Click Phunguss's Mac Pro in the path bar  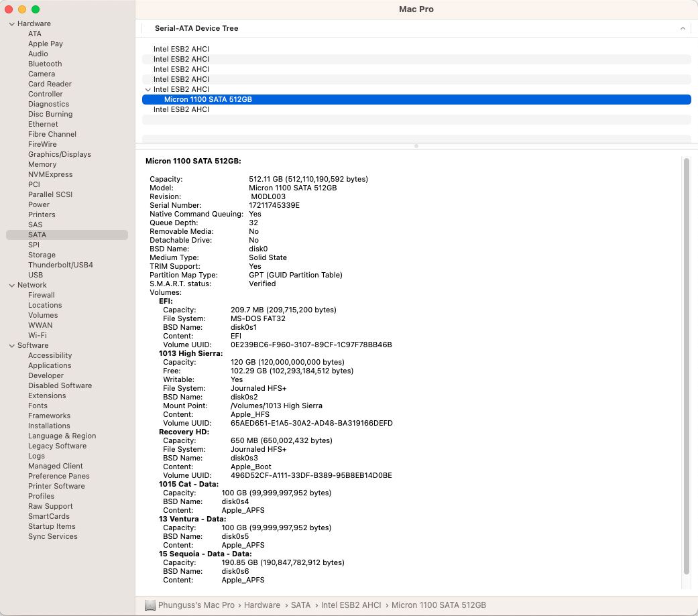pyautogui.click(x=196, y=605)
